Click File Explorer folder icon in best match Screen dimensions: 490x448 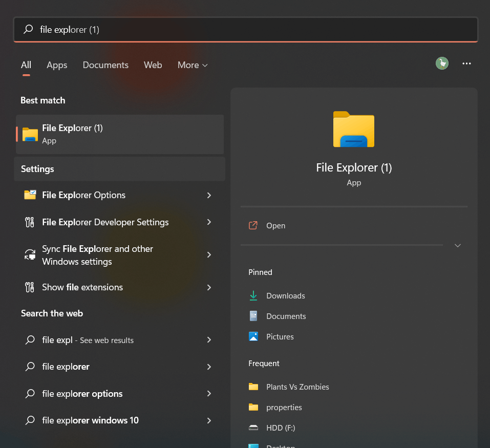pyautogui.click(x=30, y=134)
